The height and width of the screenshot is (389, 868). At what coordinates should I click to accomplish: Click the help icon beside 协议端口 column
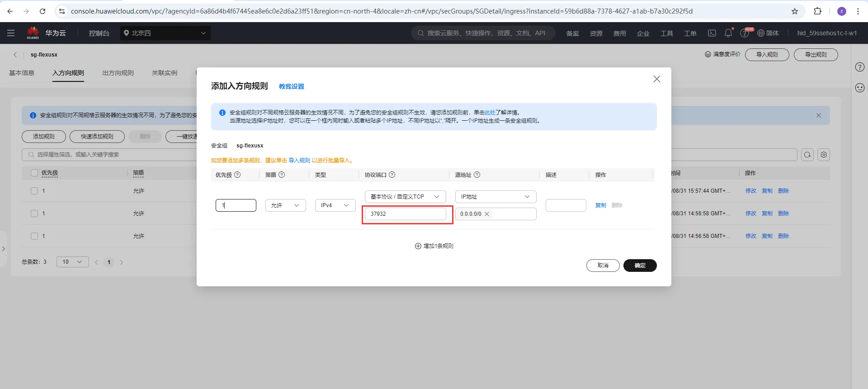392,175
